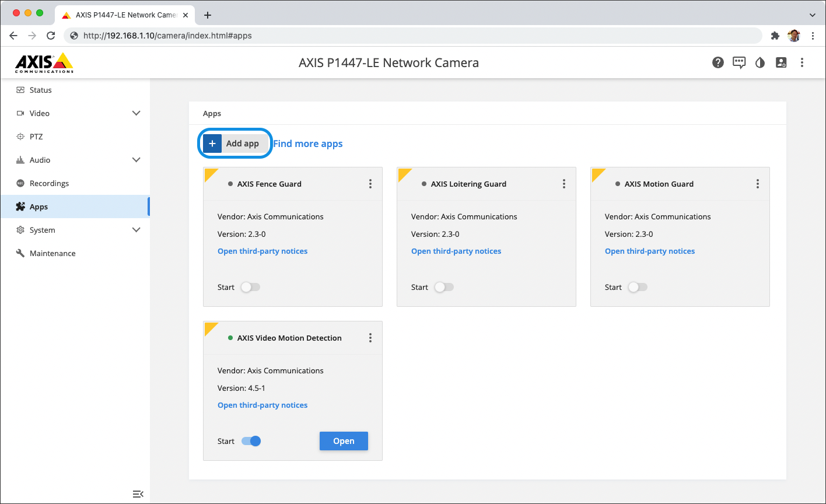Open the feedback speech bubble icon
Screen dimensions: 826x504
tap(739, 62)
